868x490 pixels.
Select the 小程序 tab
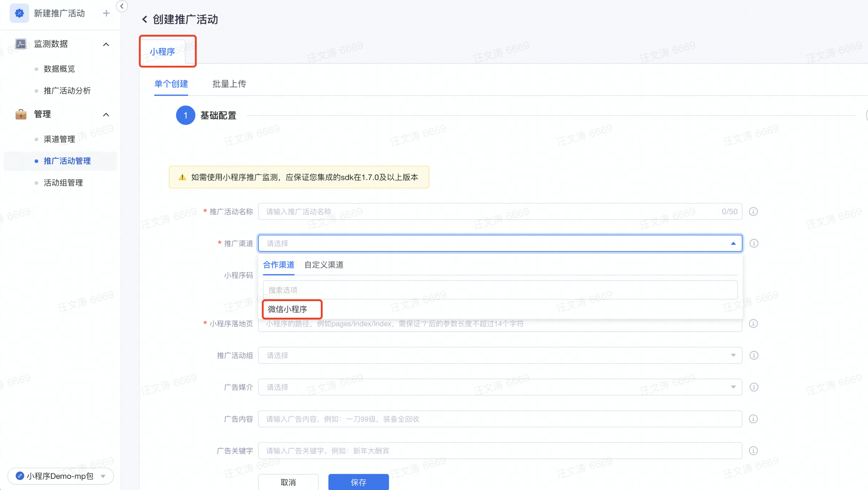(162, 52)
